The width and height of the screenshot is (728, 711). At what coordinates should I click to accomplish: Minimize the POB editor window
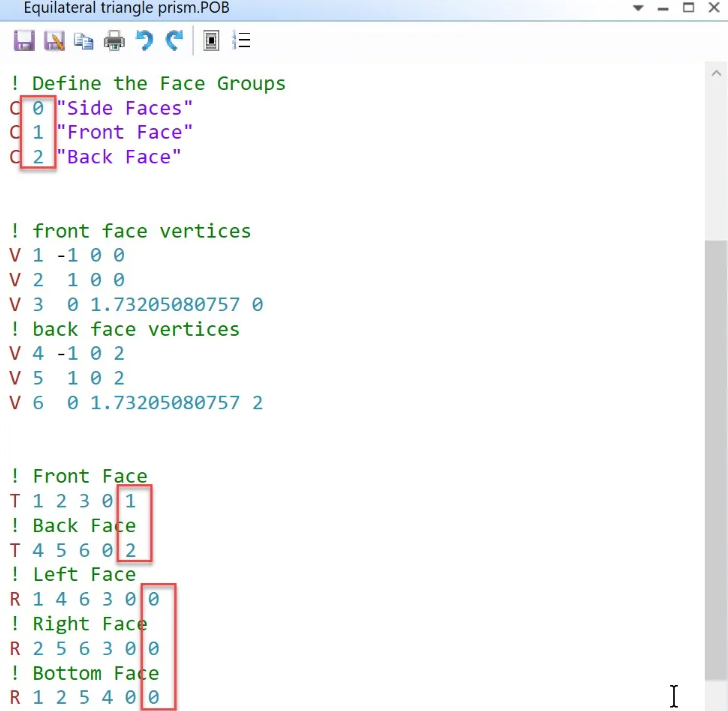pos(663,9)
